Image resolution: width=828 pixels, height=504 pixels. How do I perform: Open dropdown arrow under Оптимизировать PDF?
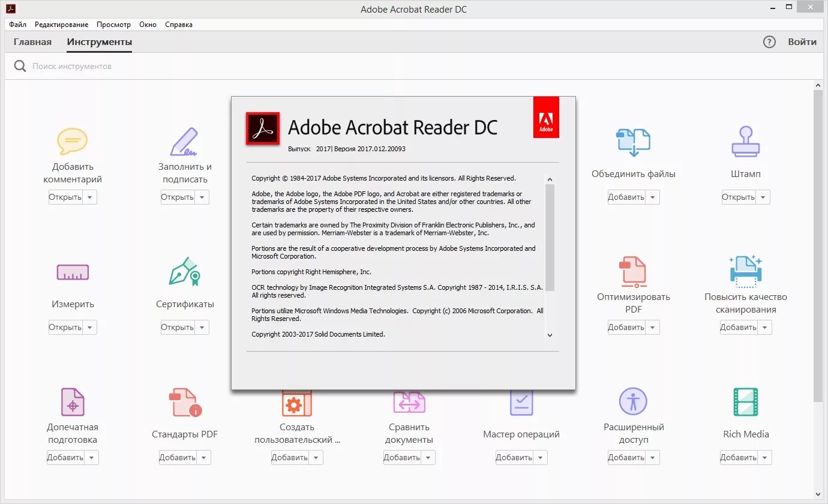pyautogui.click(x=653, y=327)
